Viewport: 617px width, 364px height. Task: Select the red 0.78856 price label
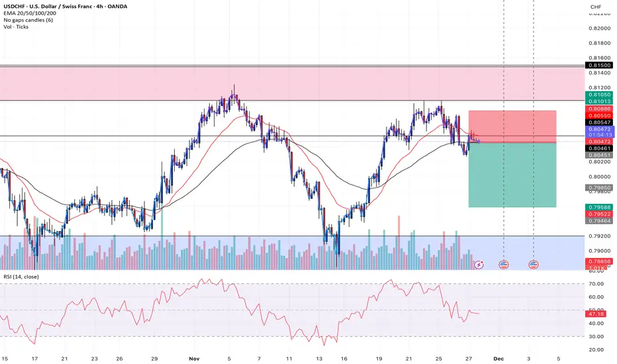599,261
